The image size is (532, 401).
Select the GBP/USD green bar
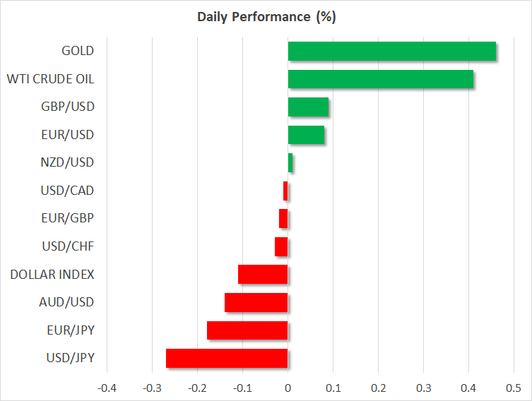coord(308,107)
